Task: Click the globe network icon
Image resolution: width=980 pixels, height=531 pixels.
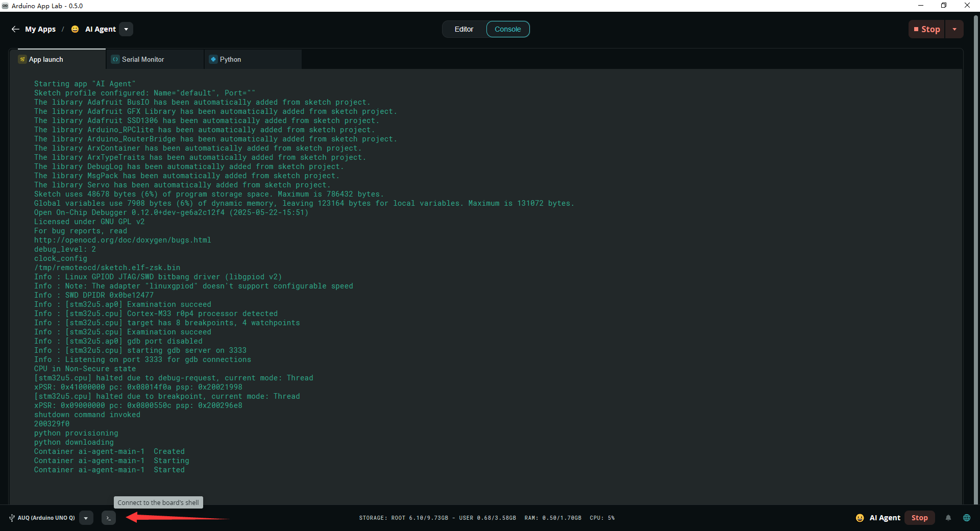Action: click(x=967, y=518)
